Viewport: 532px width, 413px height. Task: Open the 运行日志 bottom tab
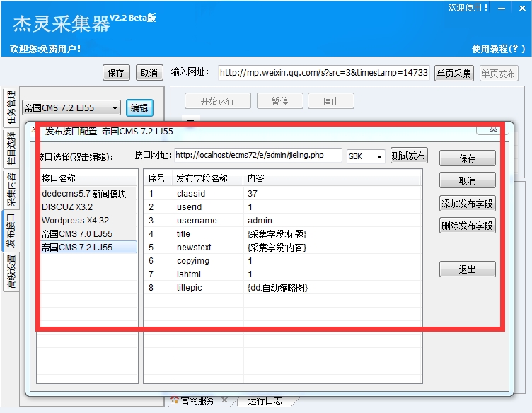(265, 400)
